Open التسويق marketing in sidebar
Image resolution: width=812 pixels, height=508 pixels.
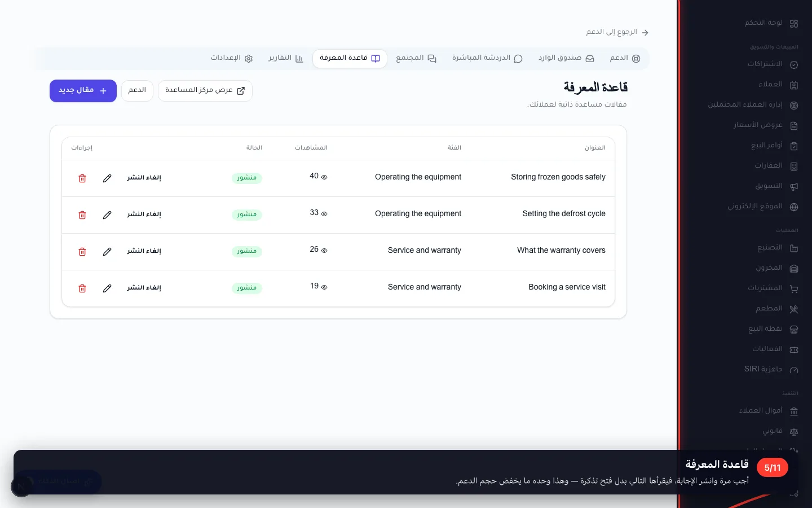(776, 186)
